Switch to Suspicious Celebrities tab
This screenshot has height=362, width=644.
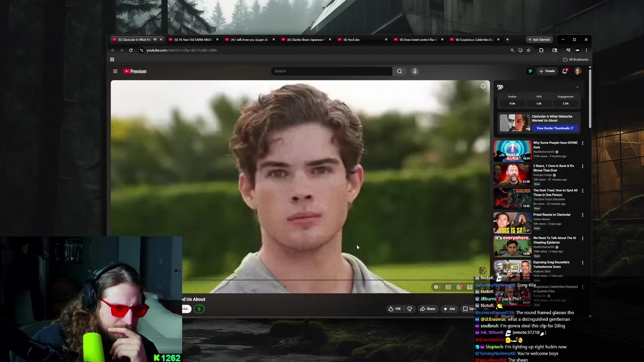click(x=474, y=40)
